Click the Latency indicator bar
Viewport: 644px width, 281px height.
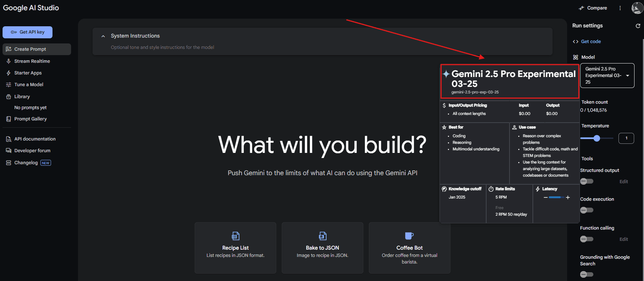[557, 197]
